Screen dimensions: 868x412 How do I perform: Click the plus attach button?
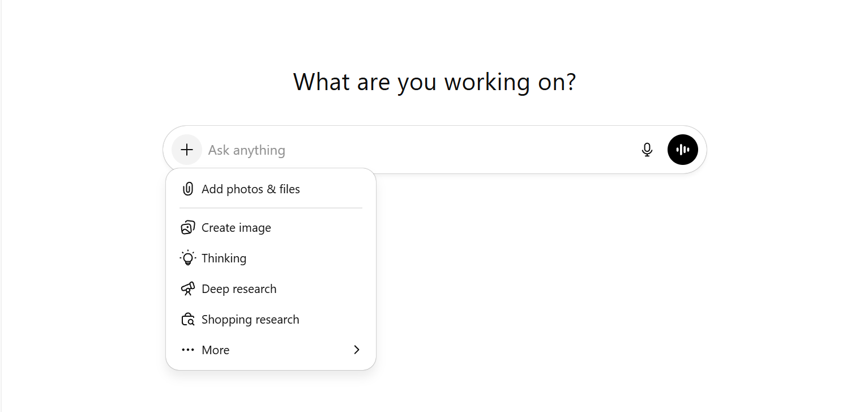[x=187, y=150]
